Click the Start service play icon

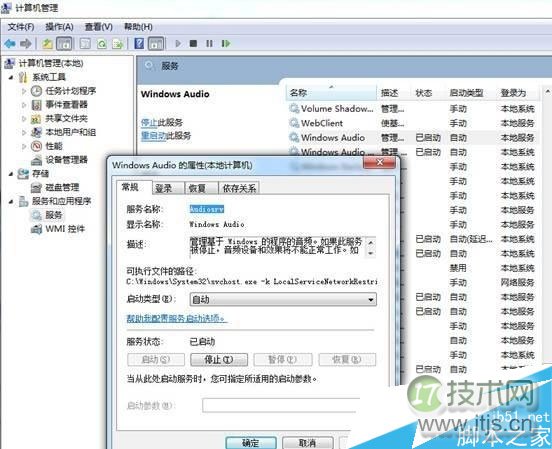pos(178,44)
